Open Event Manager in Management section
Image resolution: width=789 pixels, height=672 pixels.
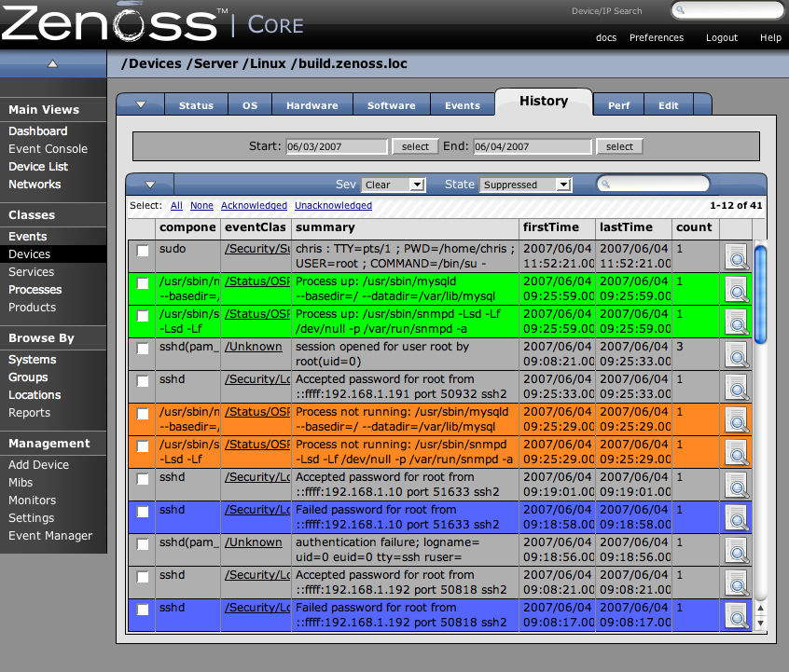point(50,536)
